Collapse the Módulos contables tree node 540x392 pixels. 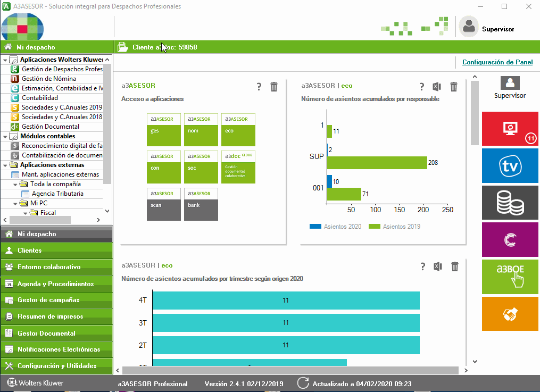click(5, 137)
